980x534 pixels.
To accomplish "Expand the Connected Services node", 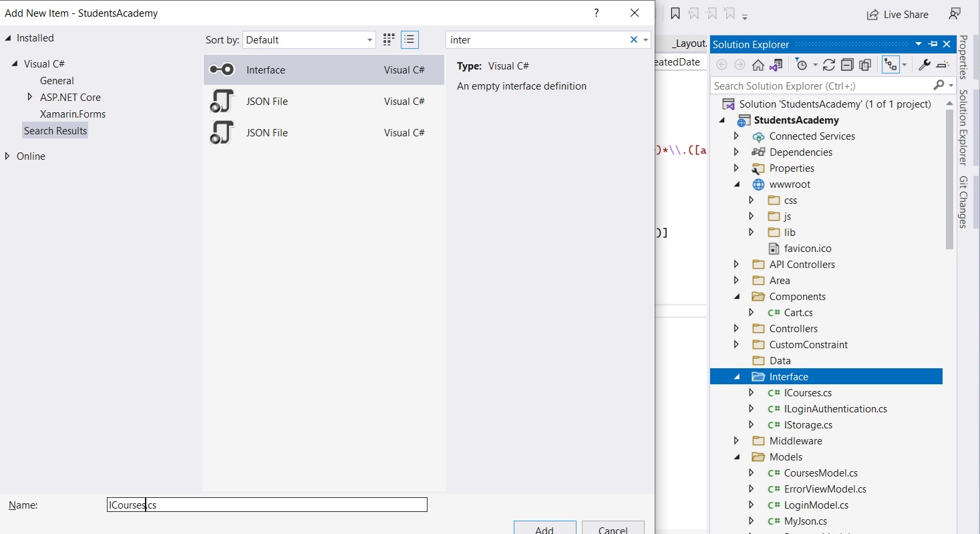I will [736, 136].
